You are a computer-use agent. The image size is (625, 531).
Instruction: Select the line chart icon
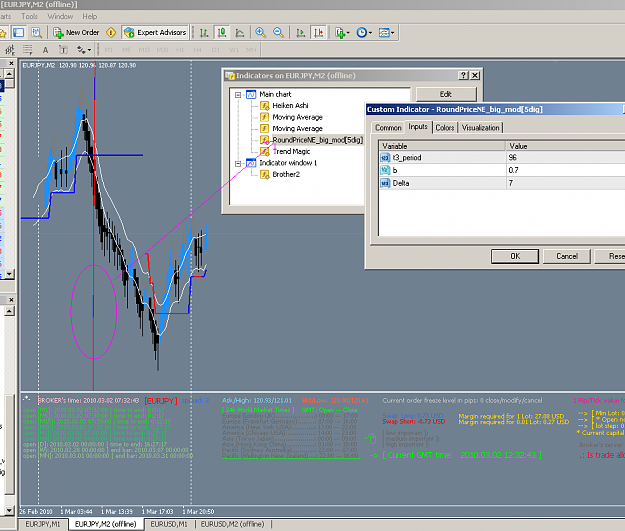[x=240, y=33]
